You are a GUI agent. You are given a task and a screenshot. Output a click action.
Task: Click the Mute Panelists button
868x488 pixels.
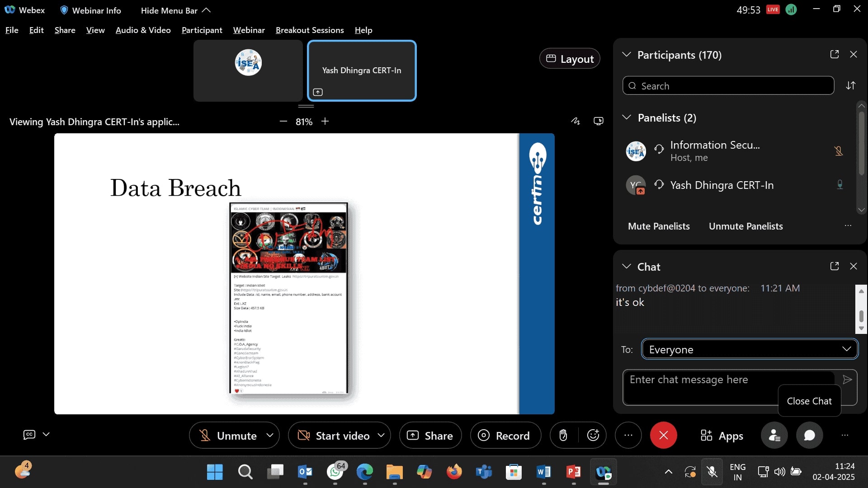tap(659, 226)
